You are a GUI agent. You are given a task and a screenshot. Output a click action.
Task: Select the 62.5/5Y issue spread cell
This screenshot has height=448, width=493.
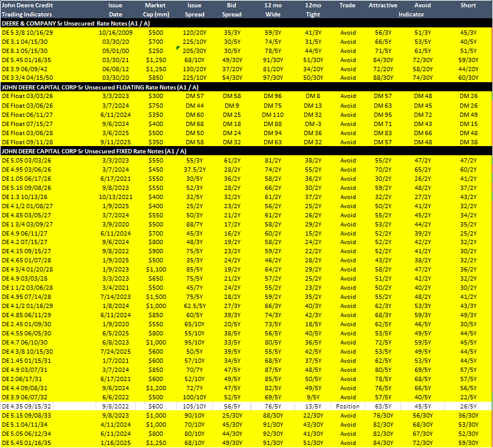coord(195,306)
